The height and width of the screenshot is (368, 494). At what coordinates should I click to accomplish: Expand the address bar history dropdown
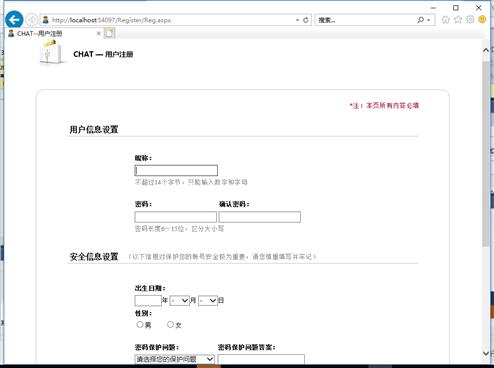coord(297,20)
